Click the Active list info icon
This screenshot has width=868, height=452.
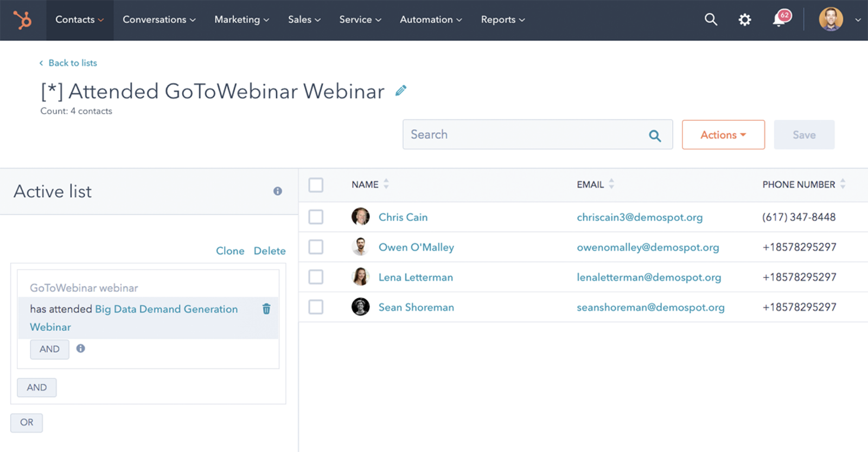click(278, 191)
